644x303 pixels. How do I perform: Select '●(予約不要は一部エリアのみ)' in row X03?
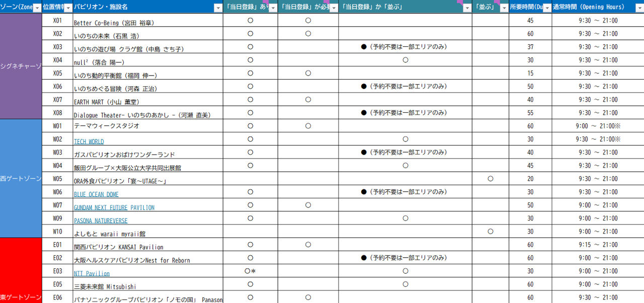coord(404,47)
